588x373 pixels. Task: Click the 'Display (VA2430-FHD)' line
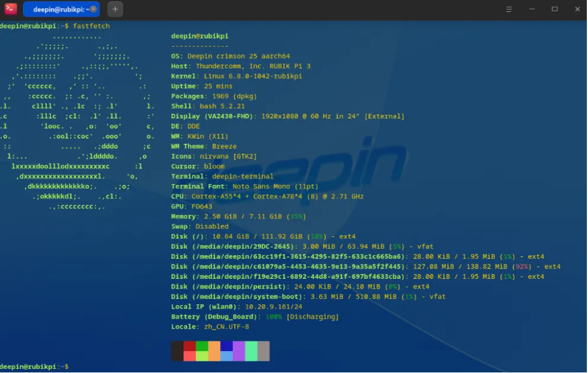coord(288,116)
